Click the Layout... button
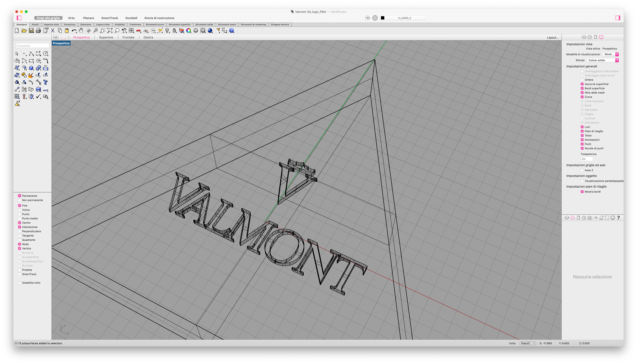The image size is (637, 364). [x=553, y=37]
